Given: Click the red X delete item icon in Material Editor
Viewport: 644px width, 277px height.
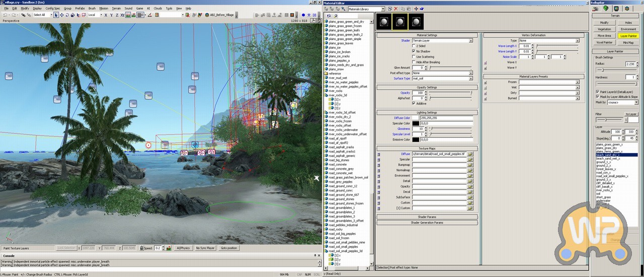Looking at the screenshot, I should tap(396, 9).
